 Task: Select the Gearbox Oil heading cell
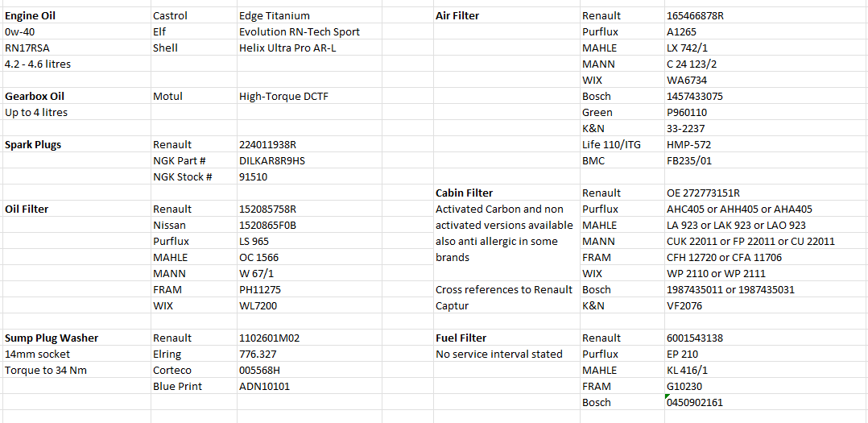tap(35, 96)
